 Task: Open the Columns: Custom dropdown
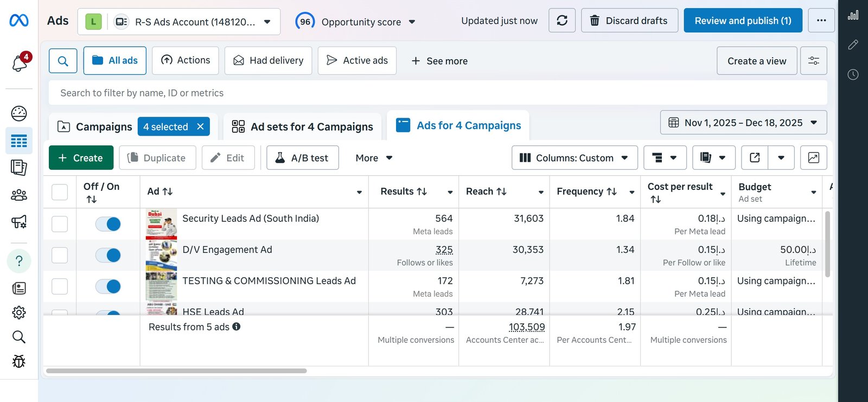coord(575,158)
